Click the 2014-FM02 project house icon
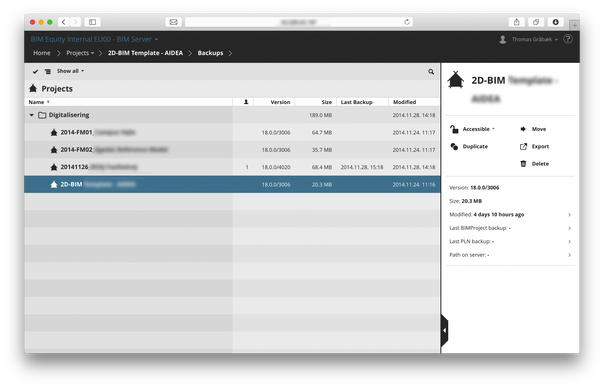 [54, 150]
